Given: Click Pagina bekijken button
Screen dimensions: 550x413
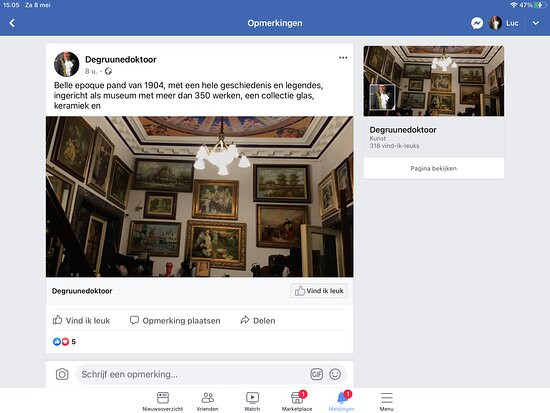Looking at the screenshot, I should pyautogui.click(x=434, y=168).
